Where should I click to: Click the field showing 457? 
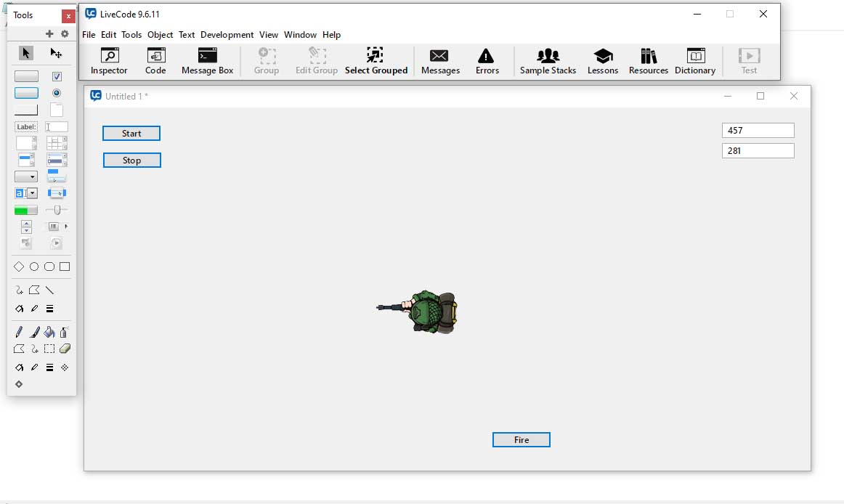pyautogui.click(x=758, y=131)
